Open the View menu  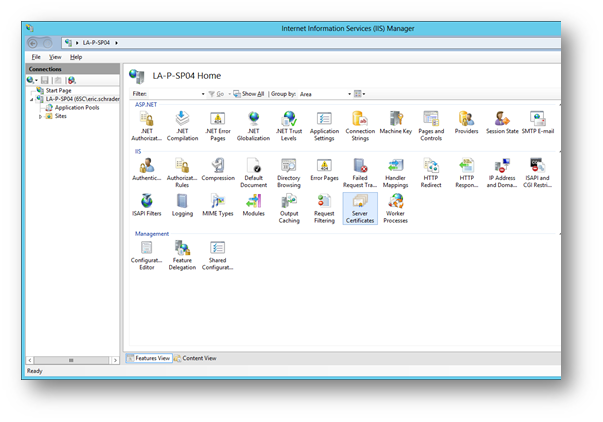point(55,57)
